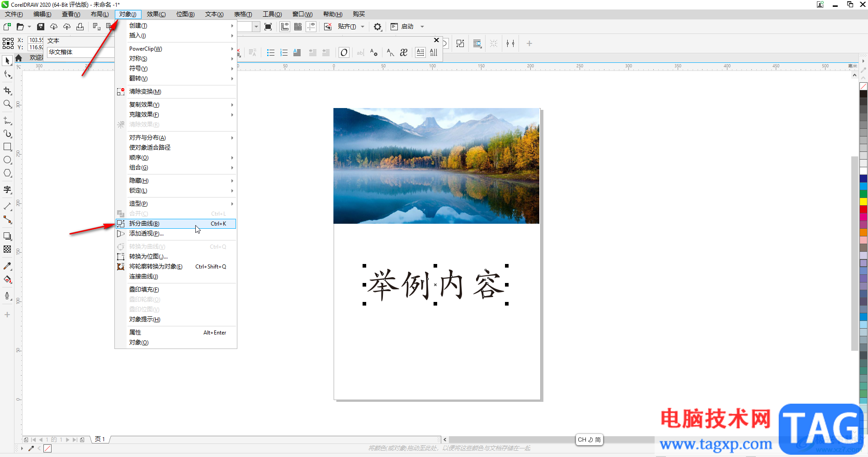Select the Freehand drawing tool
Image resolution: width=868 pixels, height=457 pixels.
(x=7, y=121)
